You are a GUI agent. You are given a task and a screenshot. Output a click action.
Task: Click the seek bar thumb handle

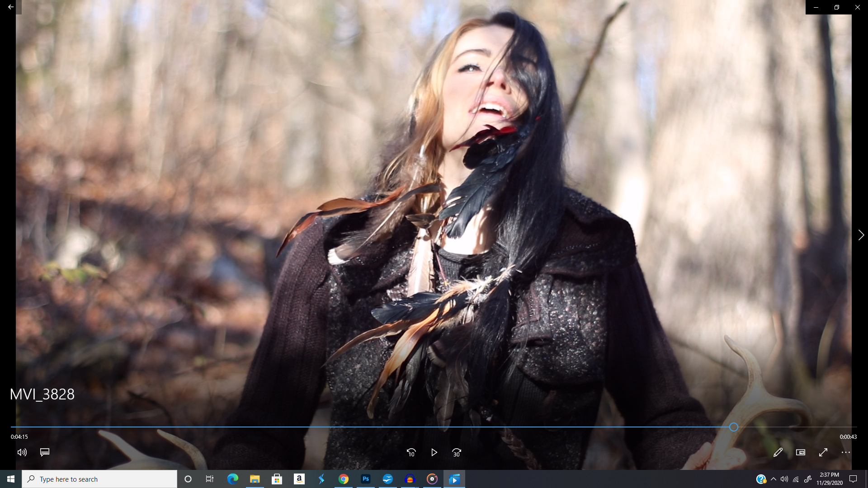coord(734,427)
